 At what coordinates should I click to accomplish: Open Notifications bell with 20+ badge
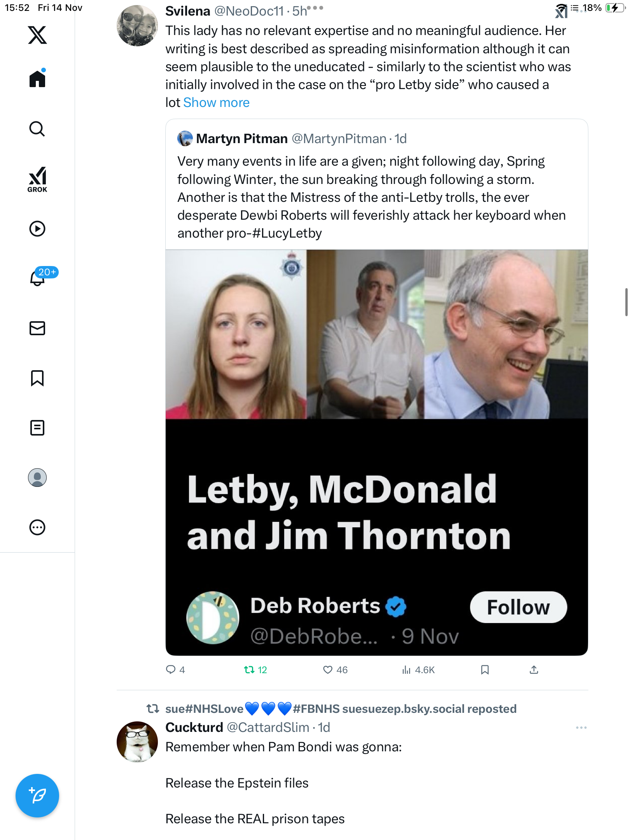[38, 278]
